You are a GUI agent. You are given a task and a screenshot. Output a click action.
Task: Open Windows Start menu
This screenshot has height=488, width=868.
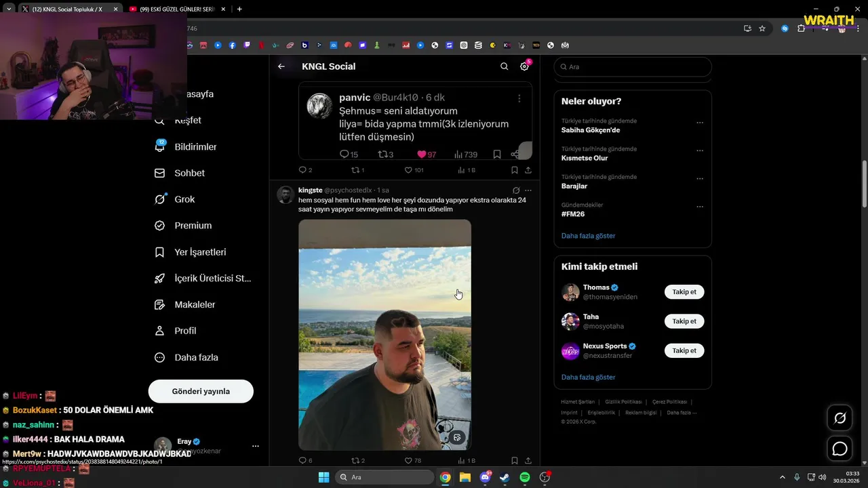[x=323, y=477]
